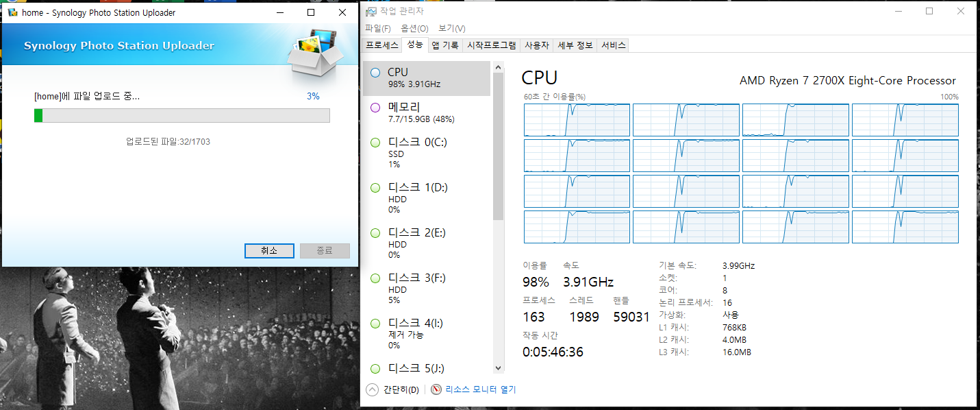Click the L3 캐시 '16.0MB' value
Viewport: 980px width, 410px height.
737,352
